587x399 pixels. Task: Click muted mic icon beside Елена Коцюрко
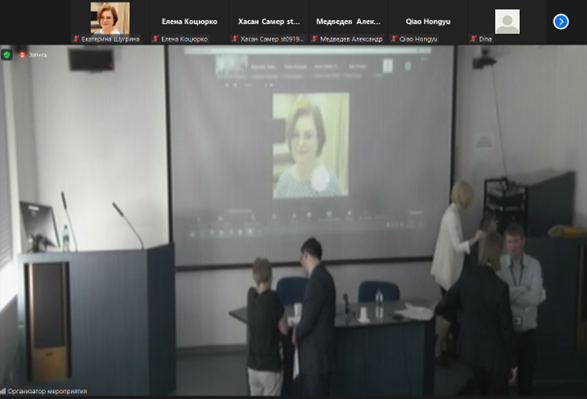pos(156,39)
